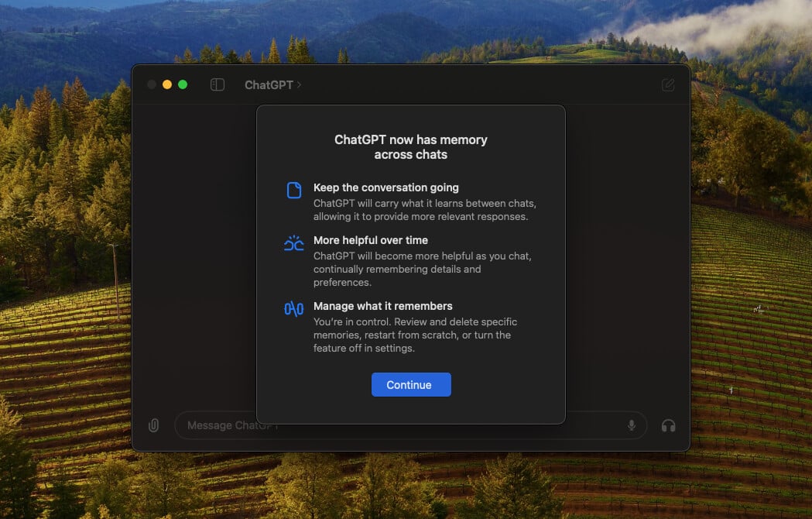
Task: Click text 'ChatGPT will become more helpful as you chat'
Action: click(x=422, y=256)
